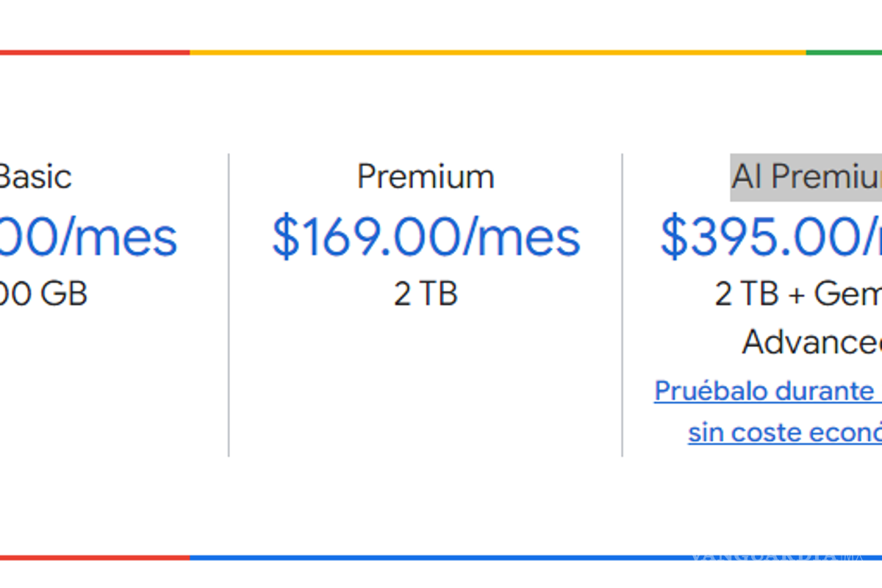Click the divider between Premium and AI Premium
Viewport: 882px width, 588px height.
[x=622, y=305]
